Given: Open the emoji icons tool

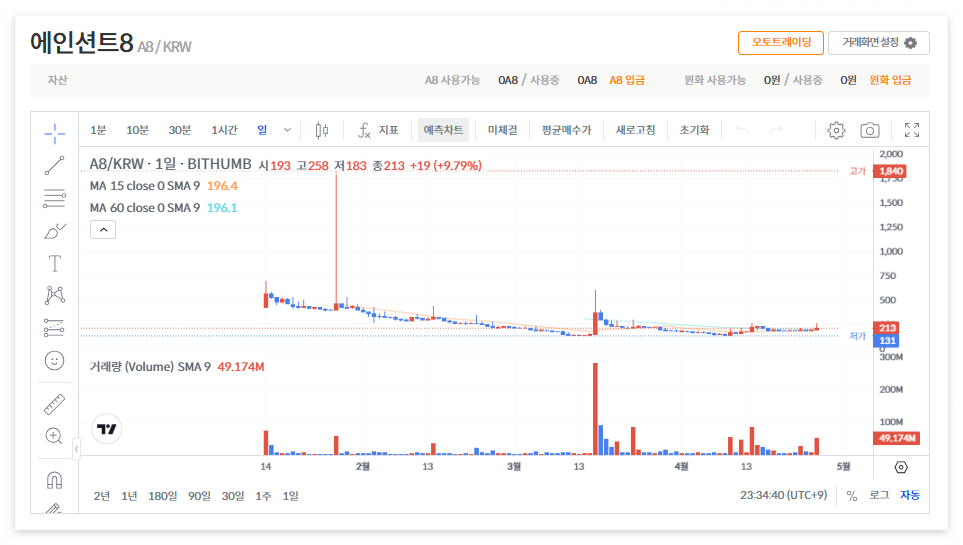Looking at the screenshot, I should tap(55, 361).
